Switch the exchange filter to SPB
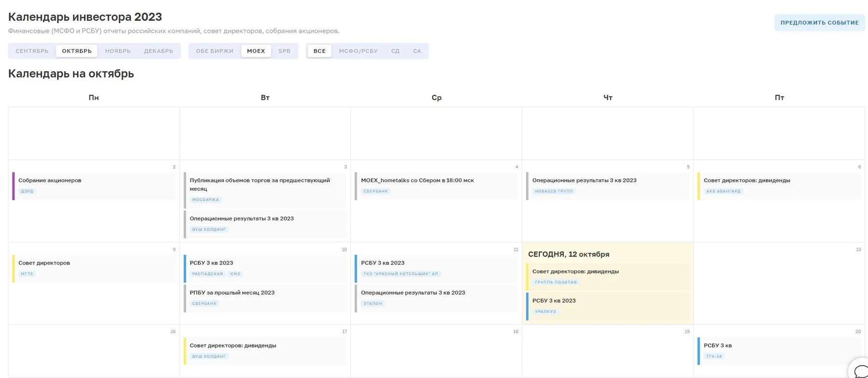Viewport: 868px width, 378px height. 285,51
